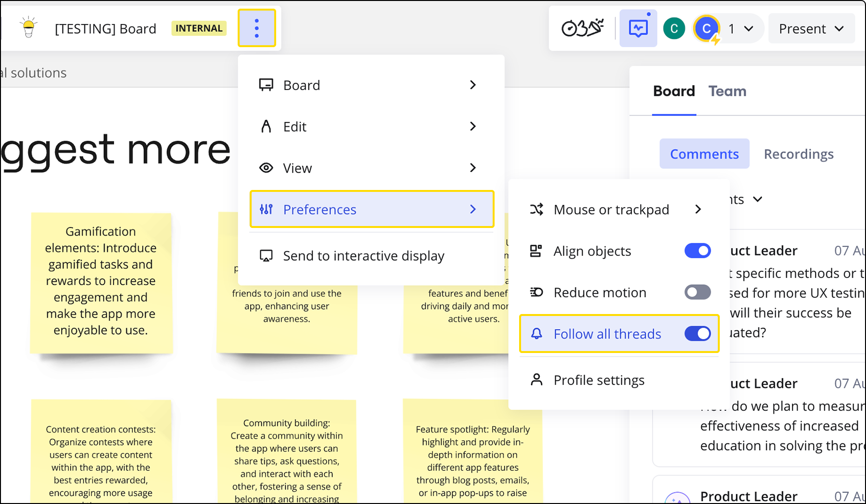Turn off Align objects toggle
The image size is (866, 504).
[697, 251]
